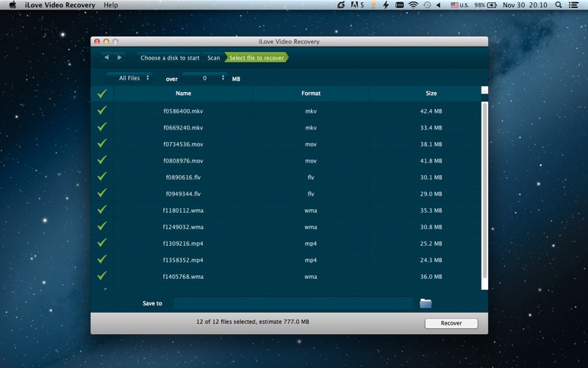Go to the Scan step
Viewport: 588px width, 368px height.
(214, 58)
